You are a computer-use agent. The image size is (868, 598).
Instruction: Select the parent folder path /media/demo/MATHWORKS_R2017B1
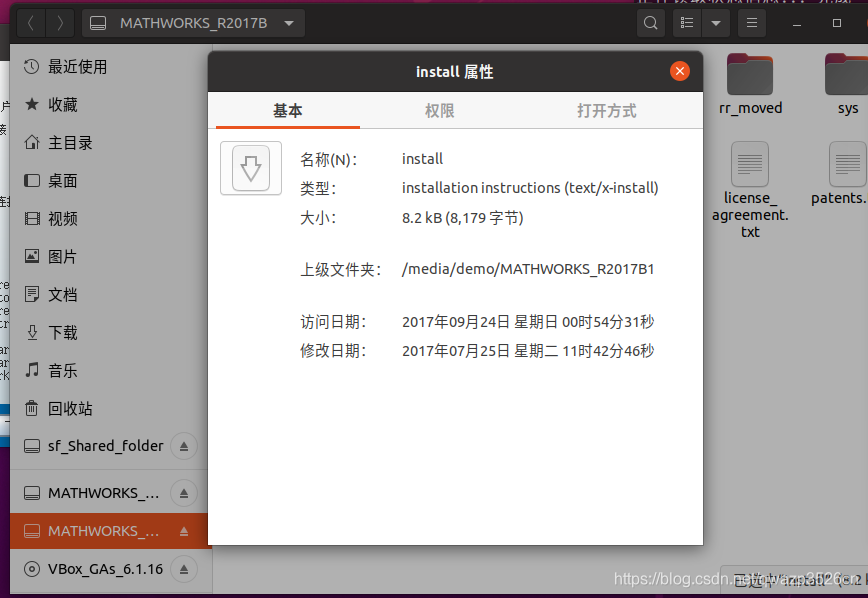click(x=528, y=269)
